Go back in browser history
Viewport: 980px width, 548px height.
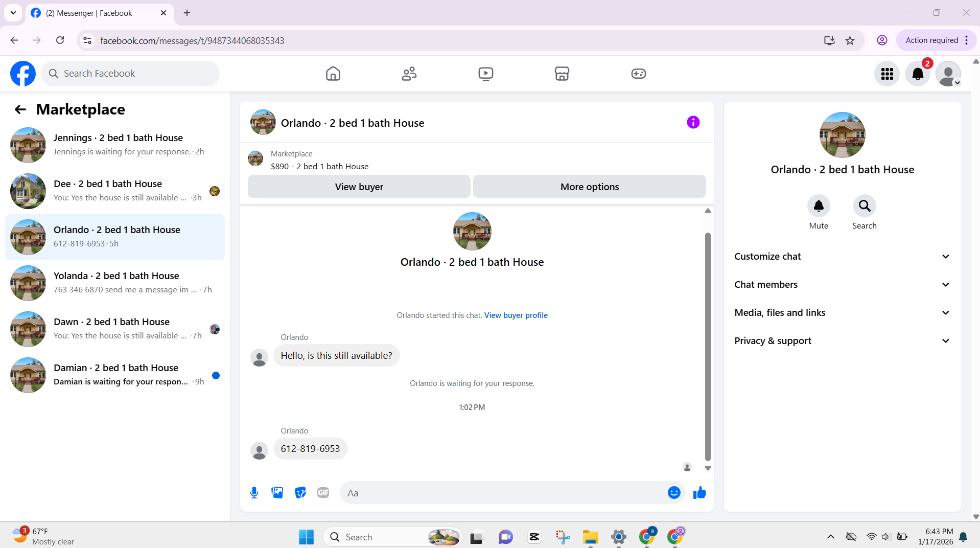(14, 40)
